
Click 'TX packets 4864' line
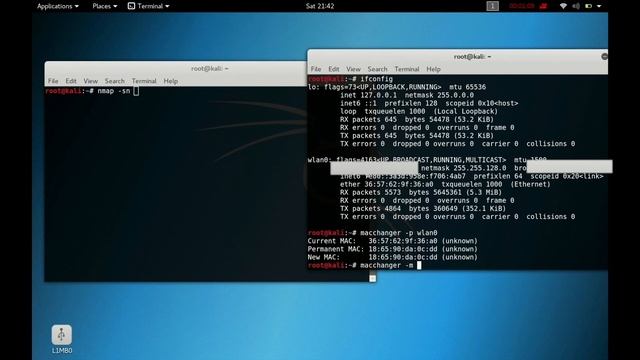pos(423,209)
